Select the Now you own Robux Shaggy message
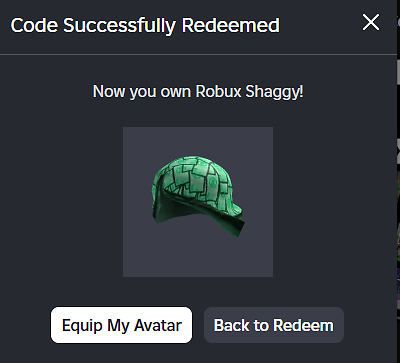Screen dimensions: 400x363 pos(198,92)
